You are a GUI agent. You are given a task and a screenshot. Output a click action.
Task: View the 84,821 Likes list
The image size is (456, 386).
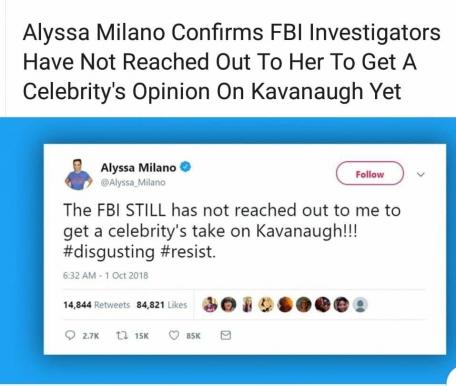162,305
